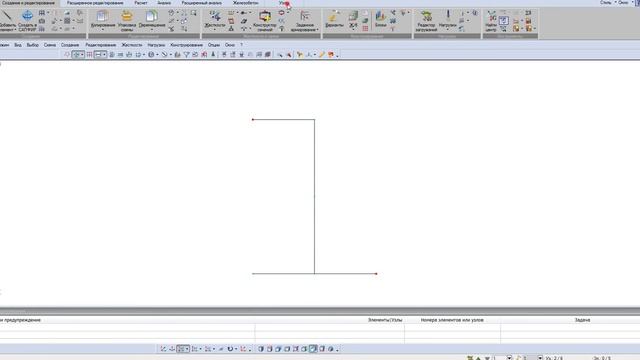Open the Редактирование menu
The image size is (640, 360).
(x=101, y=45)
